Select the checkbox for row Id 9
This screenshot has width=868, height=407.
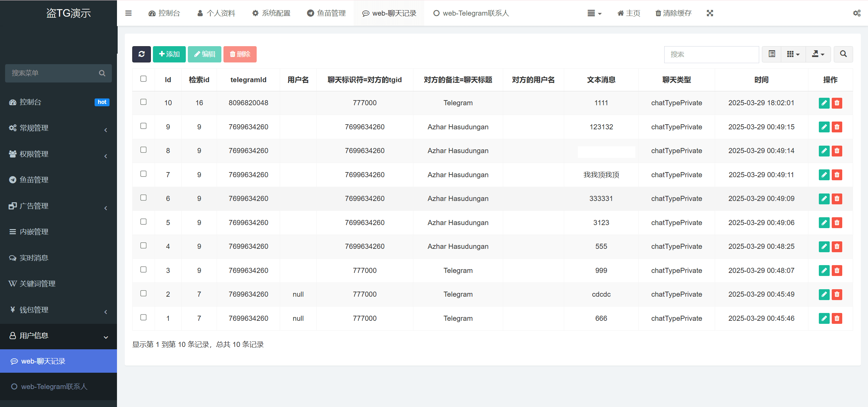143,126
